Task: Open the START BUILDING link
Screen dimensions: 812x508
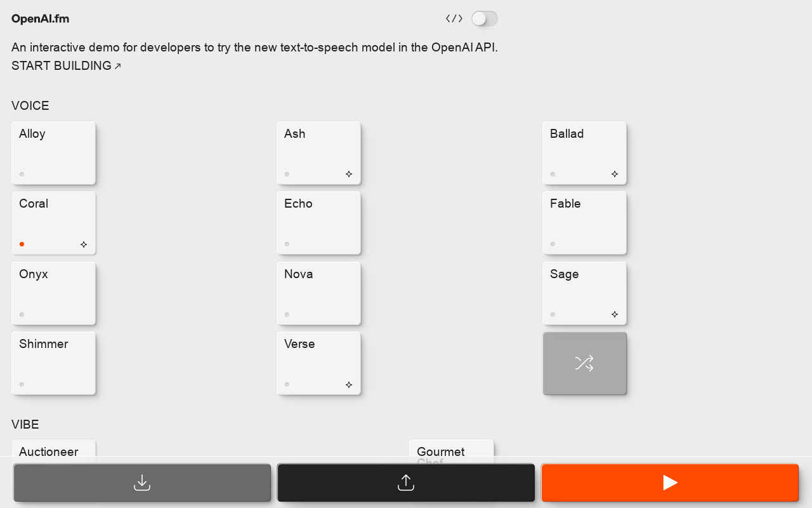Action: (x=66, y=65)
